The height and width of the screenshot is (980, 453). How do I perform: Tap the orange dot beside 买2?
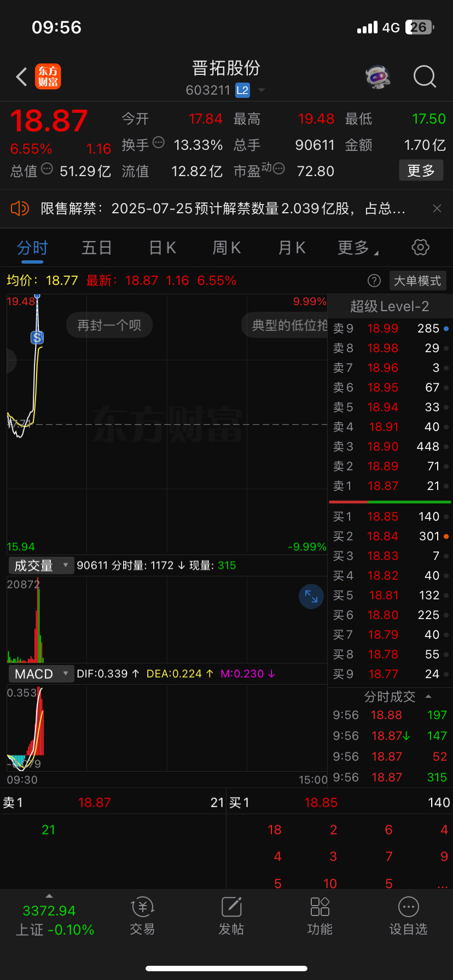(x=446, y=536)
